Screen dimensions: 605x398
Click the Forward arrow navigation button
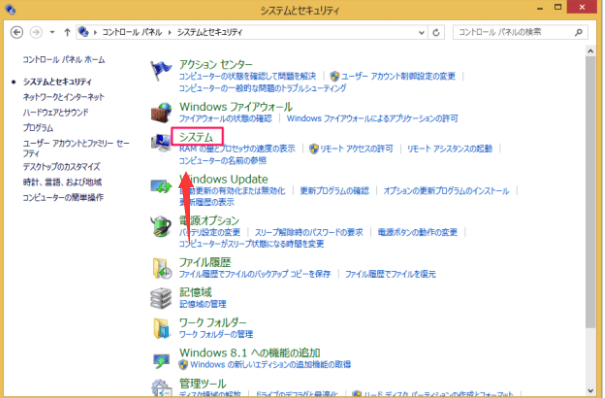[36, 32]
